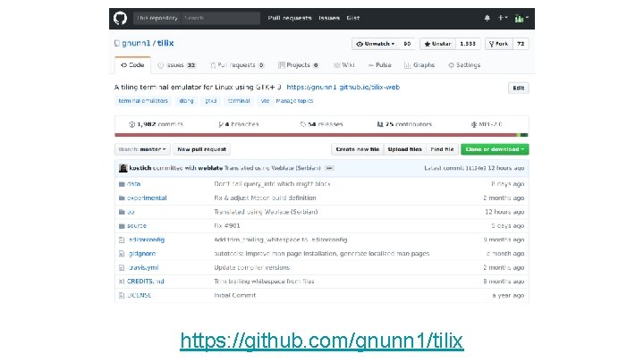Select the vte topic tag
Viewport: 644px width, 362px height.
(265, 100)
